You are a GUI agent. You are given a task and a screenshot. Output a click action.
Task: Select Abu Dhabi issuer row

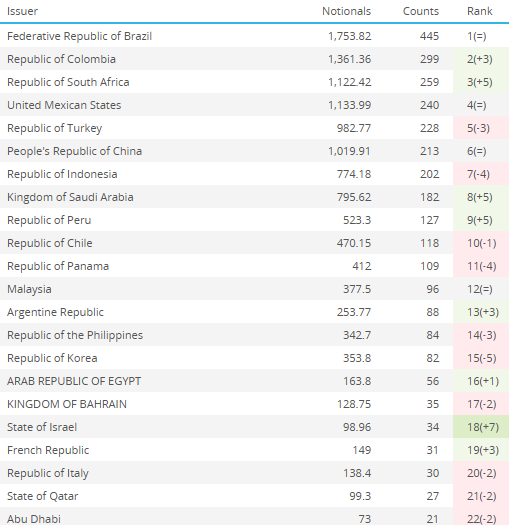pyautogui.click(x=254, y=516)
